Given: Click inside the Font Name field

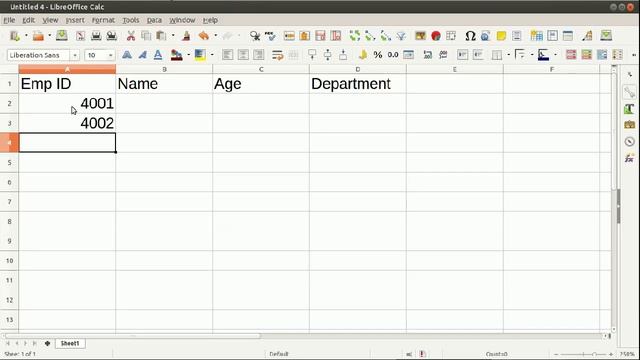Looking at the screenshot, I should 38,55.
